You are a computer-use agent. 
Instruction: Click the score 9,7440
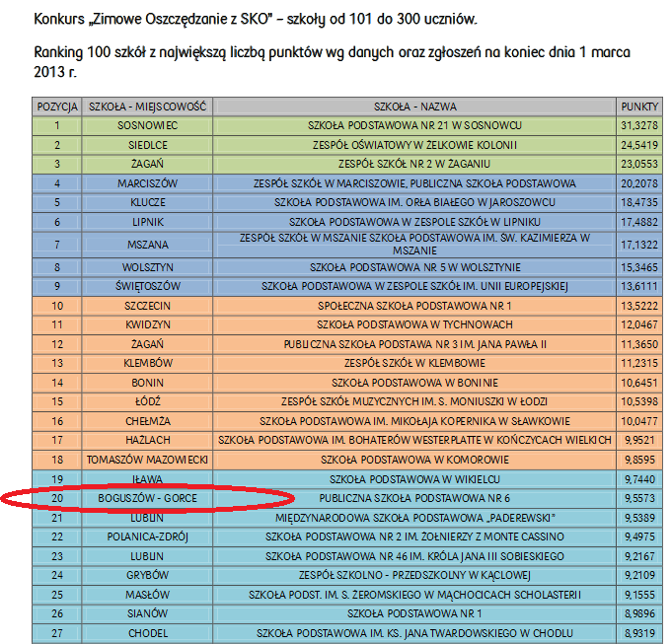pyautogui.click(x=639, y=479)
